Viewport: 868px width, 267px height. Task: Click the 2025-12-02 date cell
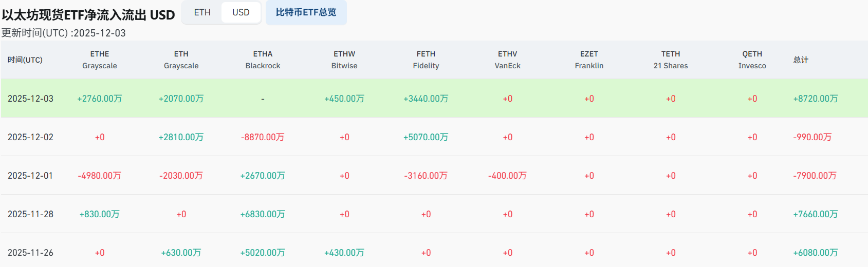point(31,137)
